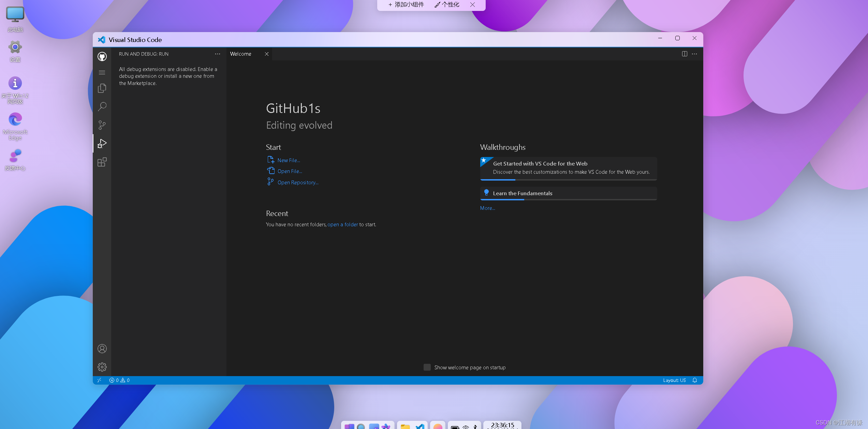Viewport: 868px width, 429px height.
Task: Click Layout: US in status bar
Action: 674,380
